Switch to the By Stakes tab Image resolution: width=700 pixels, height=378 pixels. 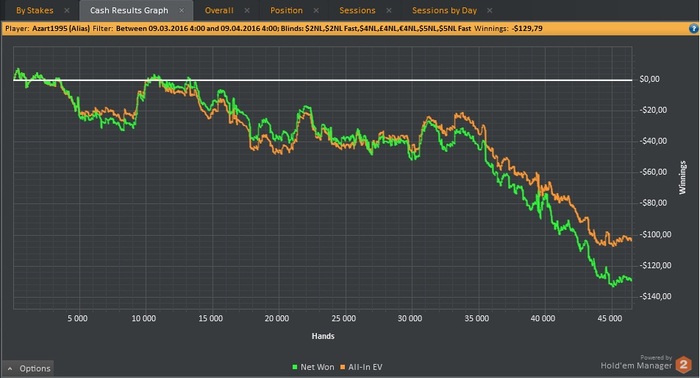coord(35,10)
